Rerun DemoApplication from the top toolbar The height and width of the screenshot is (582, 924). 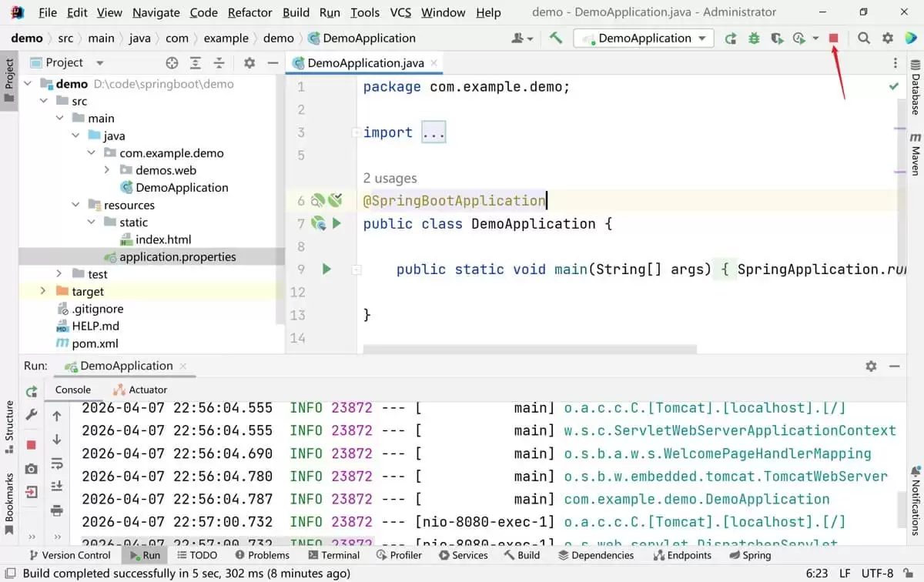tap(730, 38)
